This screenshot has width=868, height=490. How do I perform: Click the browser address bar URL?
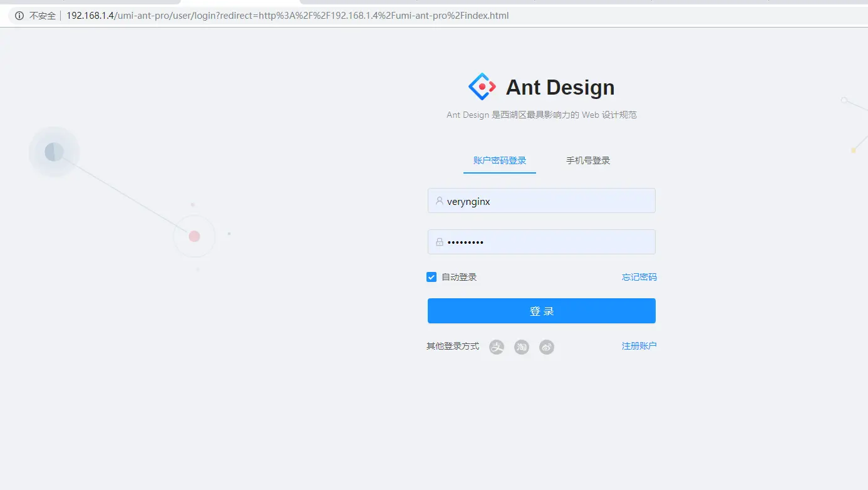[287, 16]
